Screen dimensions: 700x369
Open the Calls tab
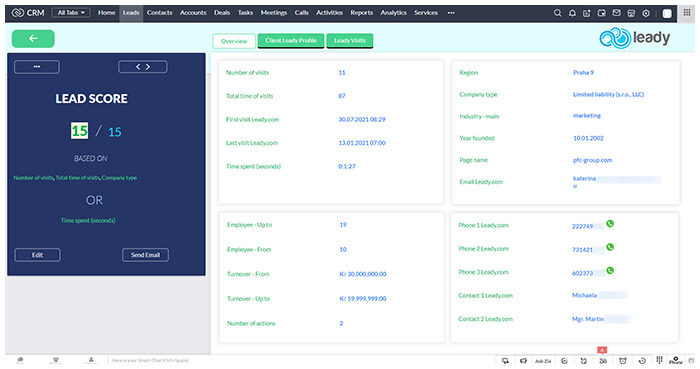[301, 12]
